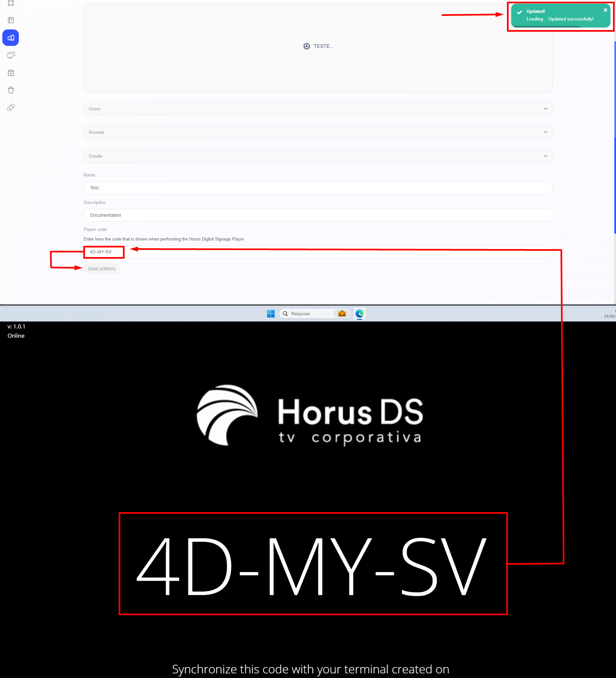Click the Name input field

318,188
